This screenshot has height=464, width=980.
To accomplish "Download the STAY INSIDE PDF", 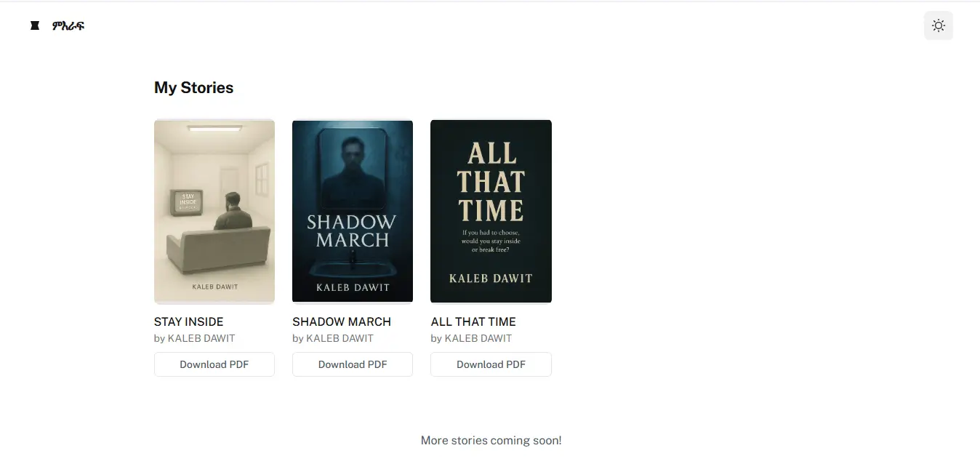I will point(214,364).
